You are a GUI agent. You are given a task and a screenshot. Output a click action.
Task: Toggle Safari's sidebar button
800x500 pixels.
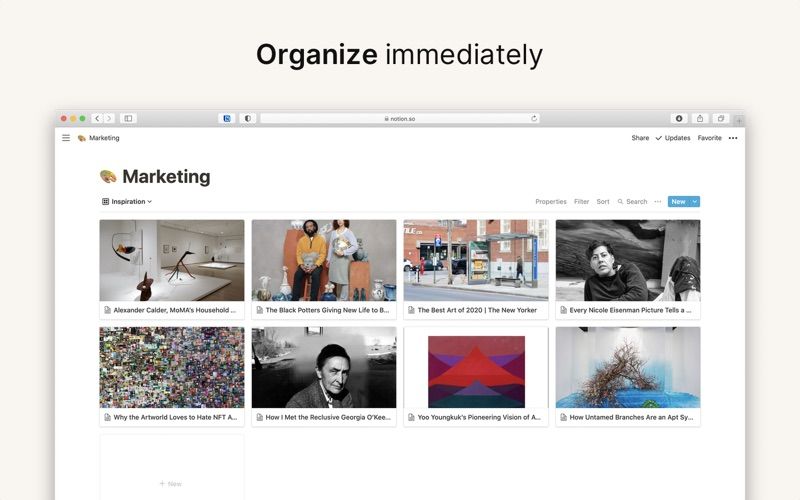(128, 118)
